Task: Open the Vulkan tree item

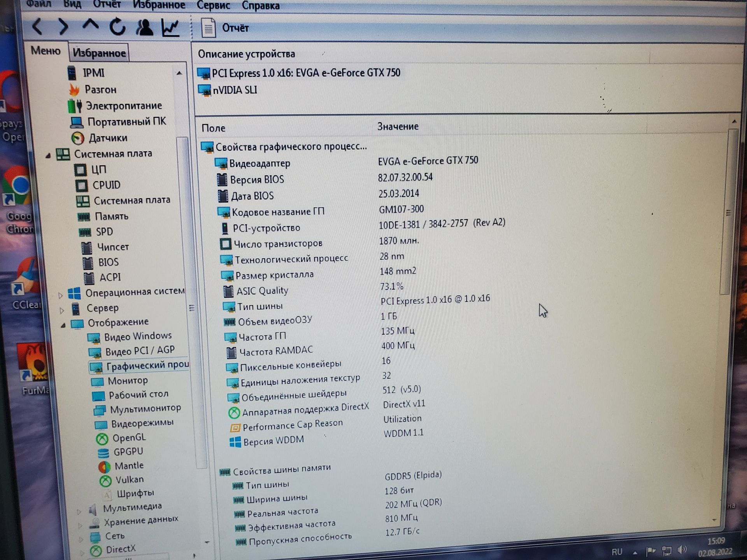Action: [x=122, y=480]
